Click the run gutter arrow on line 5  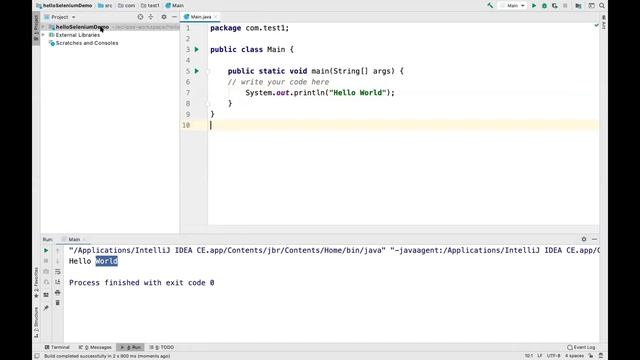click(197, 71)
